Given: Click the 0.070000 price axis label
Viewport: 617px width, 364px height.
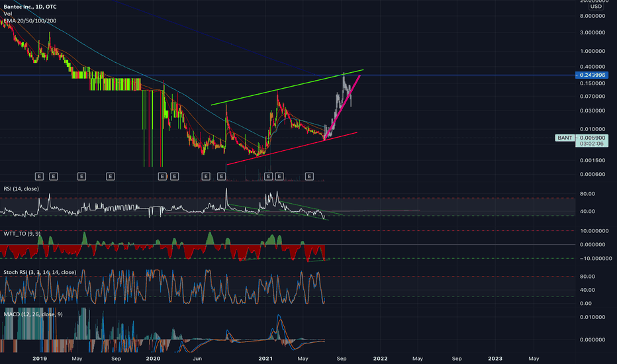Looking at the screenshot, I should point(593,96).
